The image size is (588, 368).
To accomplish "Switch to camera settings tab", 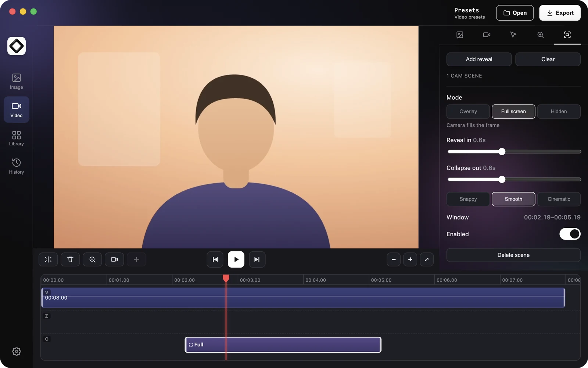I will pyautogui.click(x=487, y=35).
